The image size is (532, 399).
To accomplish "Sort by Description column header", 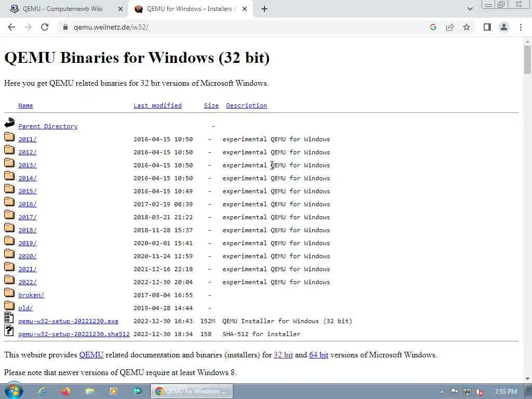I will tap(246, 105).
